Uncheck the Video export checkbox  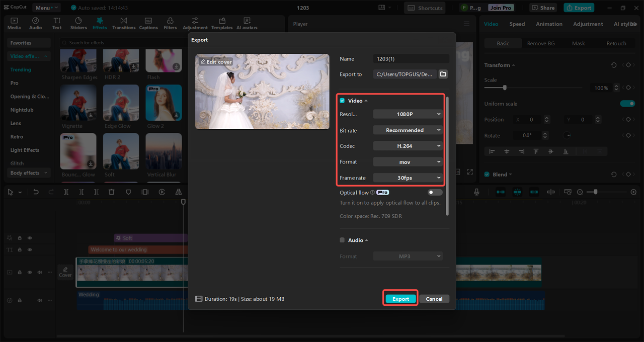[x=342, y=101]
